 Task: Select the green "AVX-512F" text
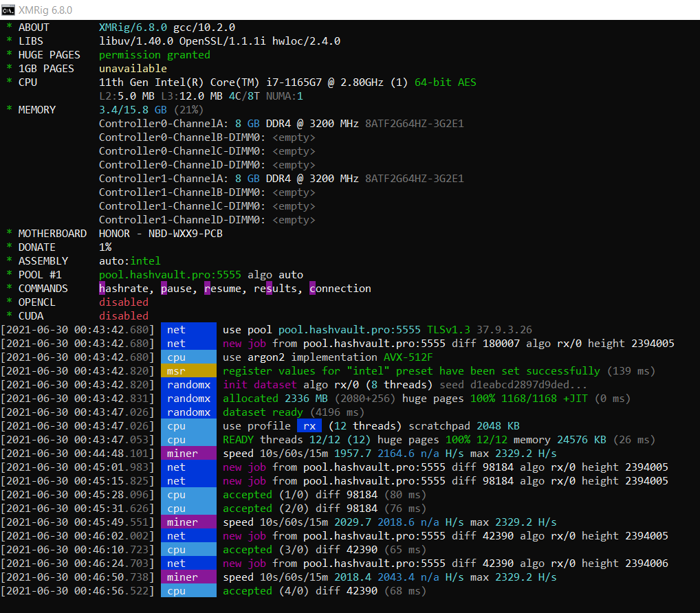pos(408,357)
